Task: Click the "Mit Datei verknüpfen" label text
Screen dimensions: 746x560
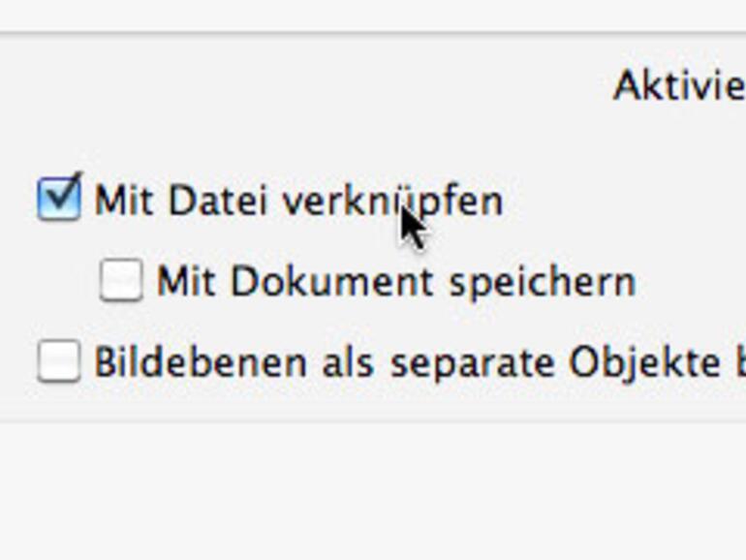Action: point(298,202)
